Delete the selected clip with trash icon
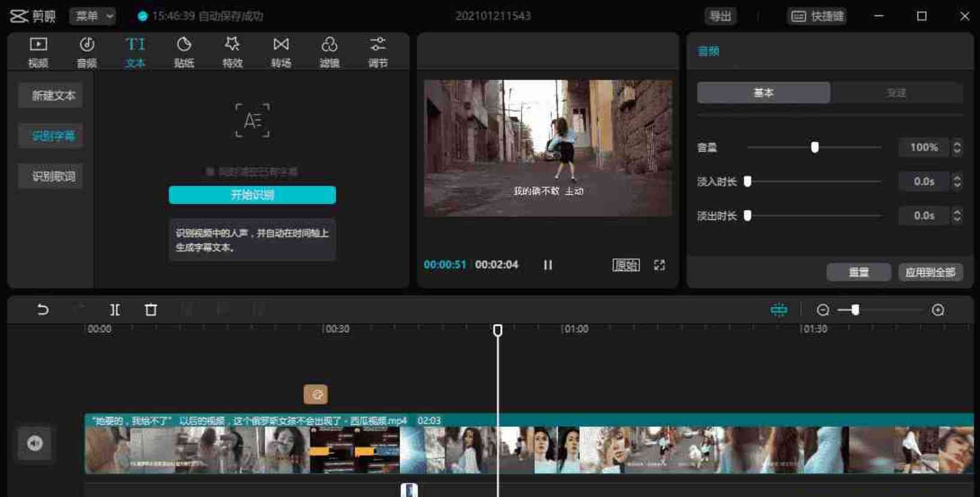The height and width of the screenshot is (497, 980). 151,310
